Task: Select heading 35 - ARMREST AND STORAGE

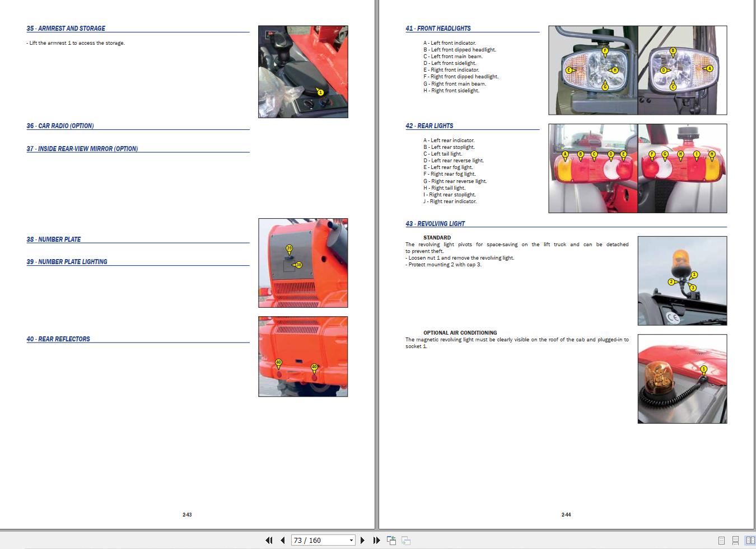Action: 67,28
